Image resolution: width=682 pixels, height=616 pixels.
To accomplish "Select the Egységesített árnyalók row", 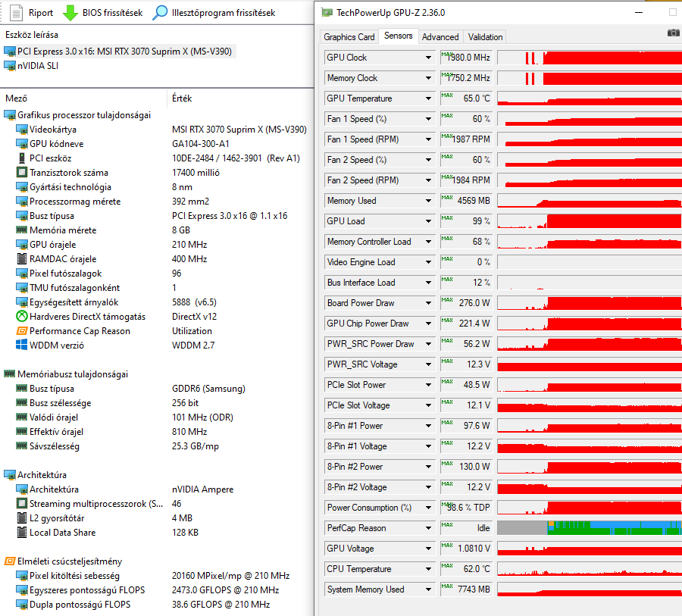I will tap(157, 302).
